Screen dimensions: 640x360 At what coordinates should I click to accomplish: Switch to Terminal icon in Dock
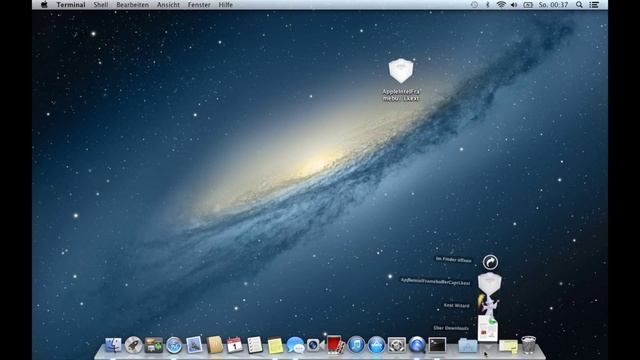click(437, 345)
